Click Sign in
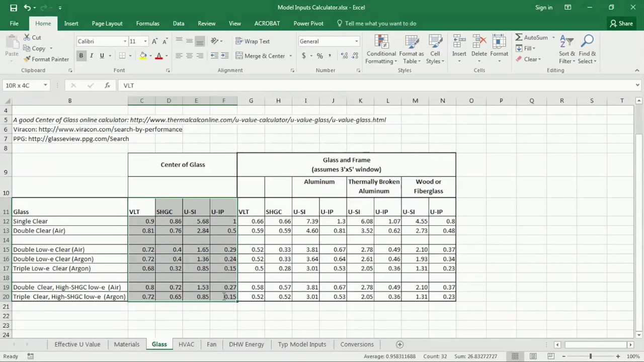The image size is (644, 362). pyautogui.click(x=544, y=8)
